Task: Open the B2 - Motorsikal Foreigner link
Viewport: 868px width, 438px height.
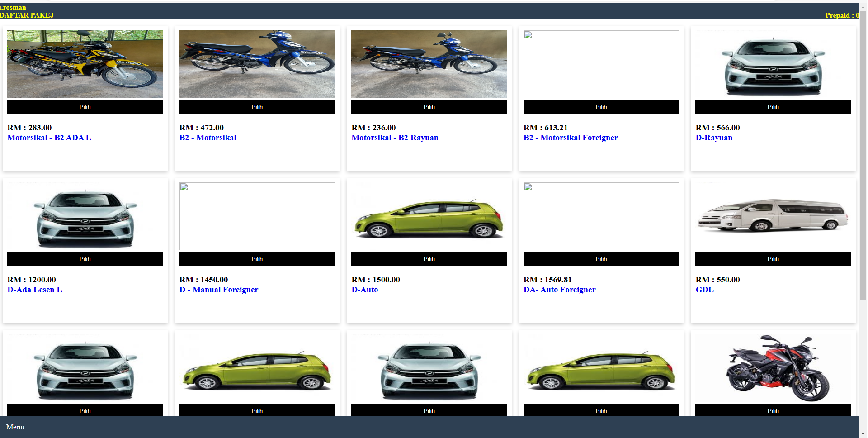Action: 571,138
